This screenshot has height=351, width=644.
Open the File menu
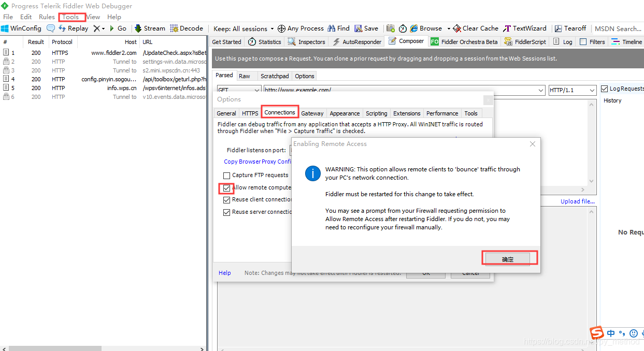point(8,17)
